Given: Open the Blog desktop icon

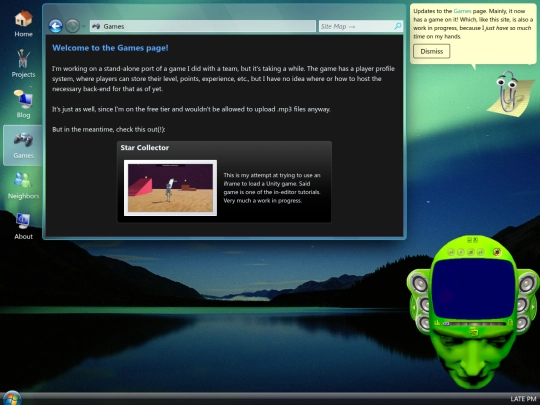Looking at the screenshot, I should point(23,104).
